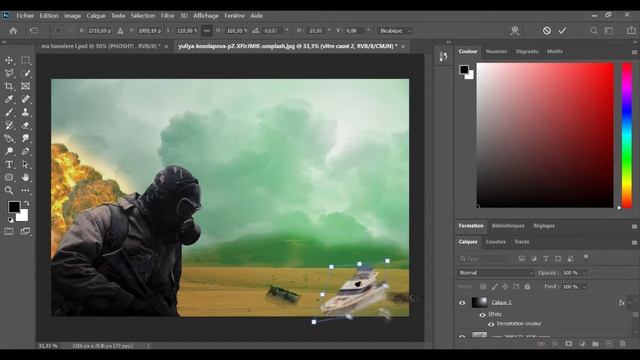Reset default colors small squares icon
The image size is (640, 360).
coord(11,220)
